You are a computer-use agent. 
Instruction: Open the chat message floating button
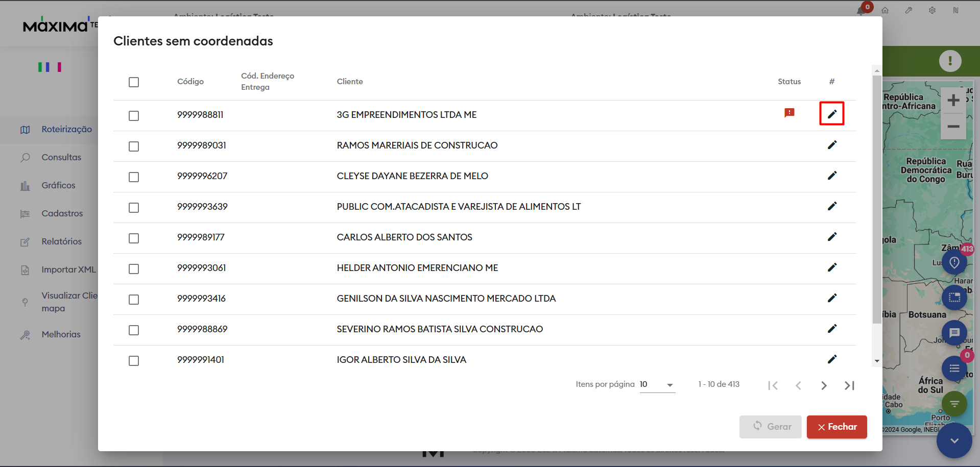954,333
